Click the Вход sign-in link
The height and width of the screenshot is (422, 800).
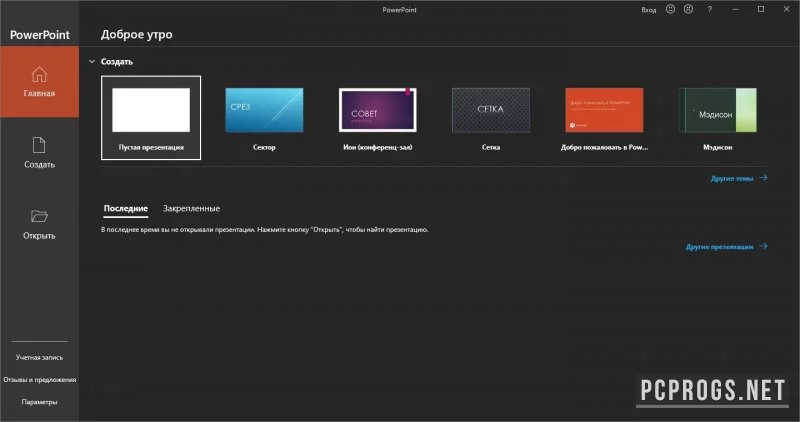click(648, 10)
